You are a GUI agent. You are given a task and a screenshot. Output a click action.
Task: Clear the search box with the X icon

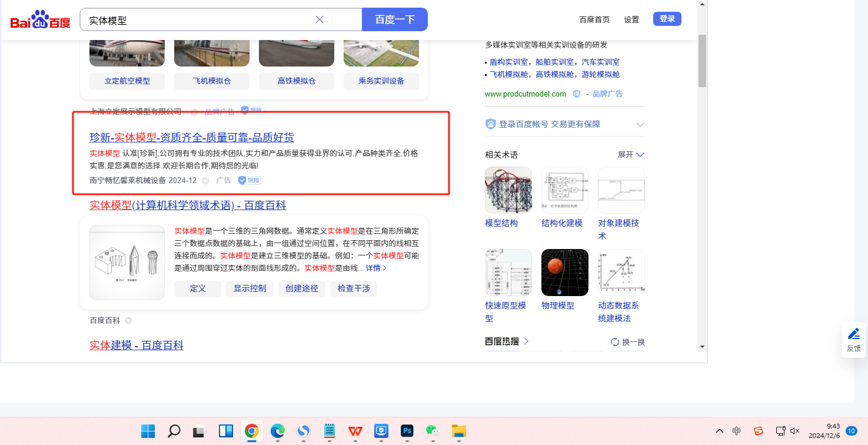coord(320,19)
